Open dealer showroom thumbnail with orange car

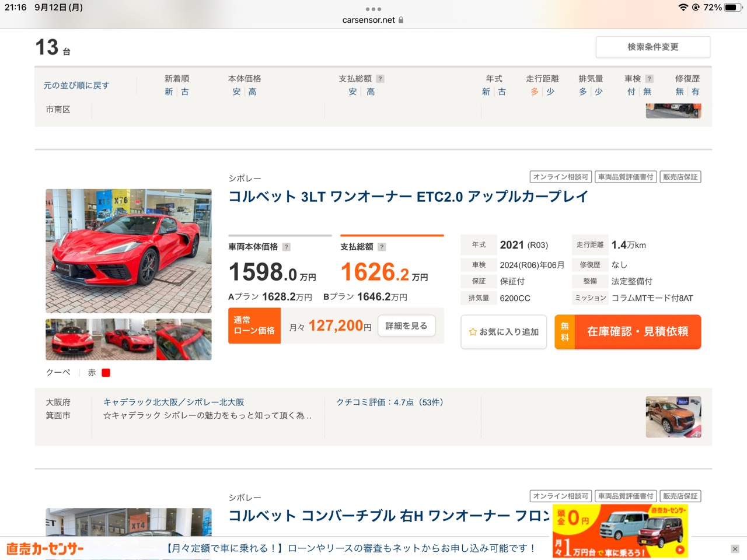click(673, 417)
